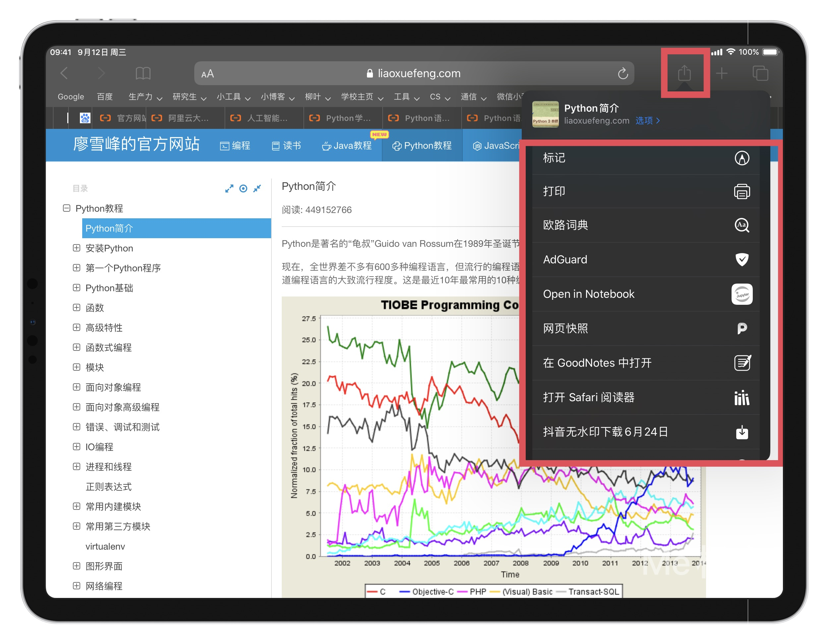829x644 pixels.
Task: Open the virtualenv chapter
Action: (105, 546)
